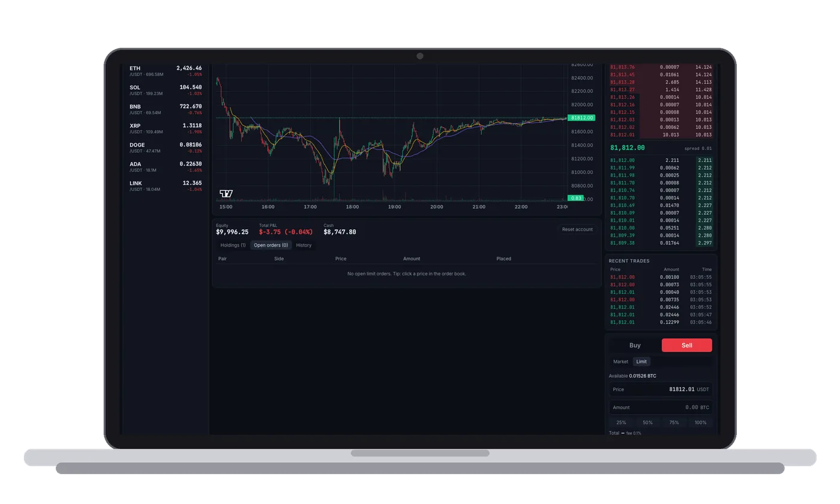
Task: Click the recent trade of 0.00735
Action: (x=661, y=299)
